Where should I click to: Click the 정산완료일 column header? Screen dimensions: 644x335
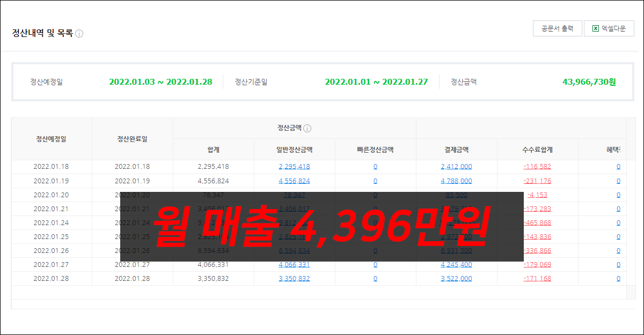[132, 139]
